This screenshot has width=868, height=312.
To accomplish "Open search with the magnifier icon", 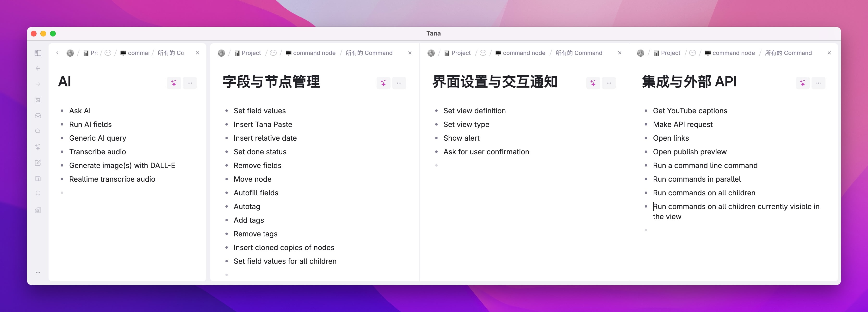I will (38, 131).
